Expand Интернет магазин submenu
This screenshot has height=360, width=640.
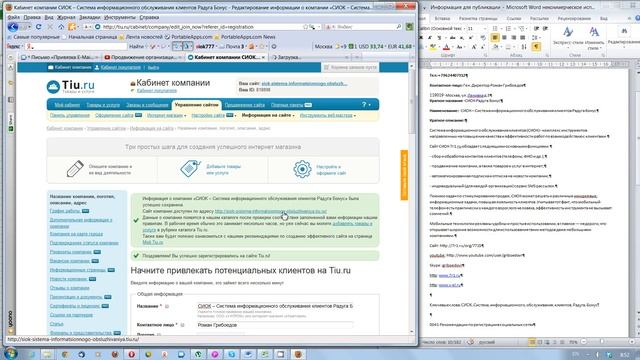(x=166, y=116)
